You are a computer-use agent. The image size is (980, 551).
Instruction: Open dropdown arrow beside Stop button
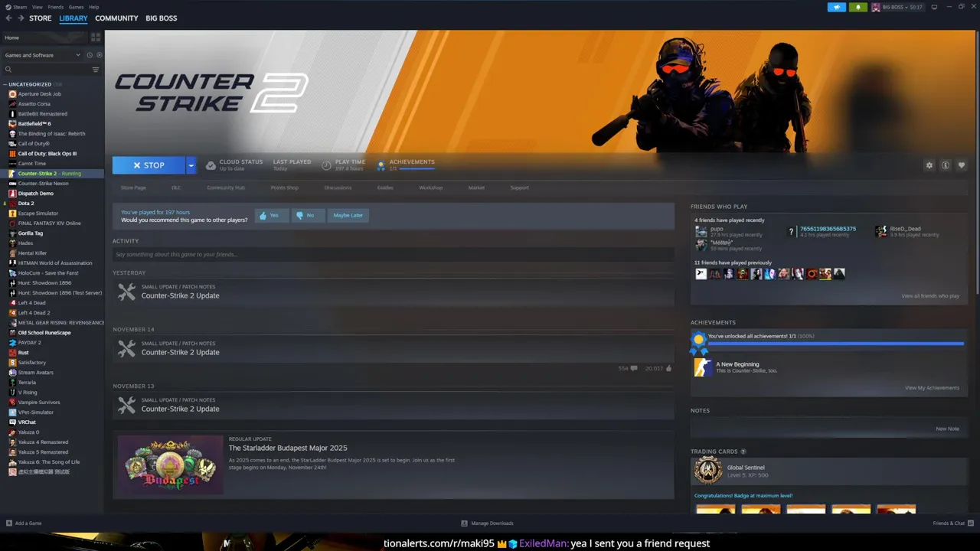(x=191, y=165)
